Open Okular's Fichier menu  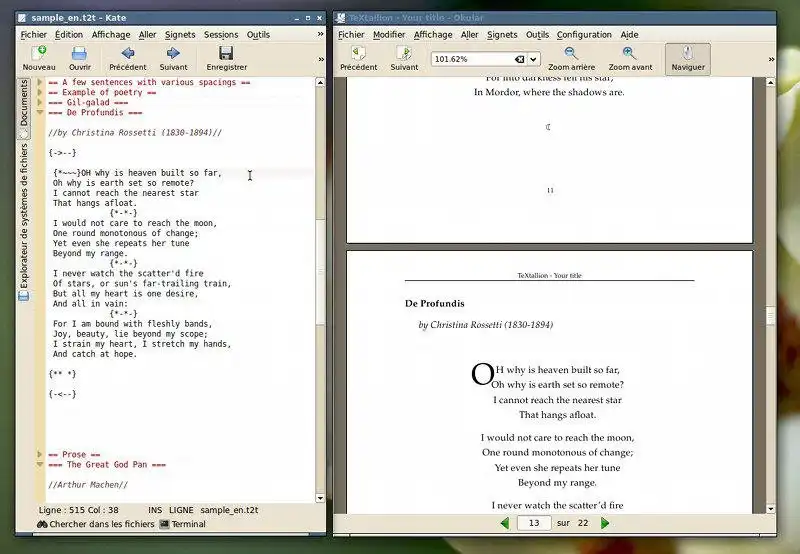352,34
